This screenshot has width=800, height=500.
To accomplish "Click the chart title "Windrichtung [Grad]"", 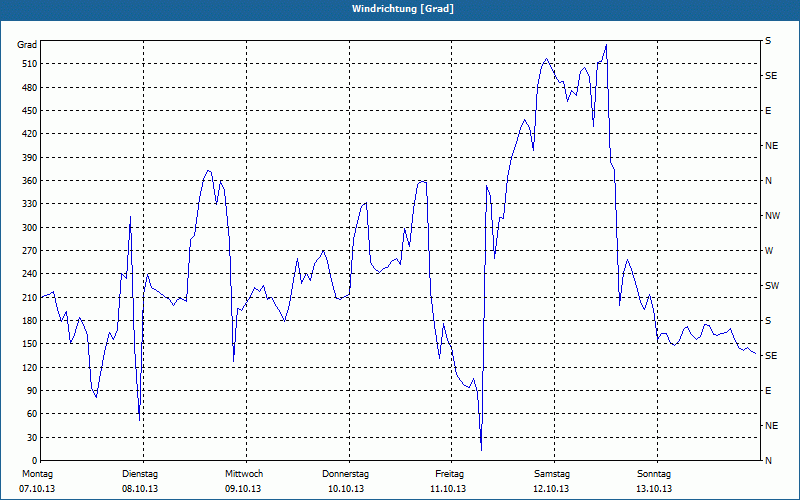I will [403, 9].
